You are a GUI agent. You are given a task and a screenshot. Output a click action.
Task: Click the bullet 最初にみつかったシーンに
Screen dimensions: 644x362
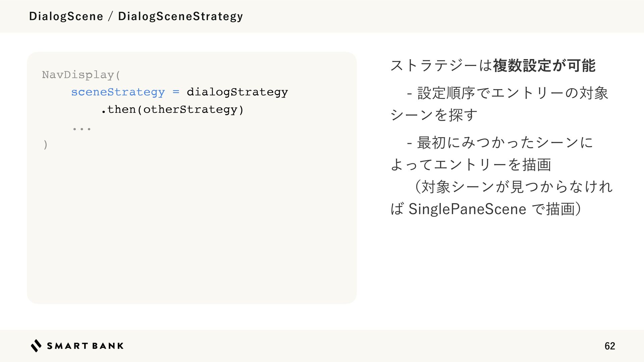point(500,142)
